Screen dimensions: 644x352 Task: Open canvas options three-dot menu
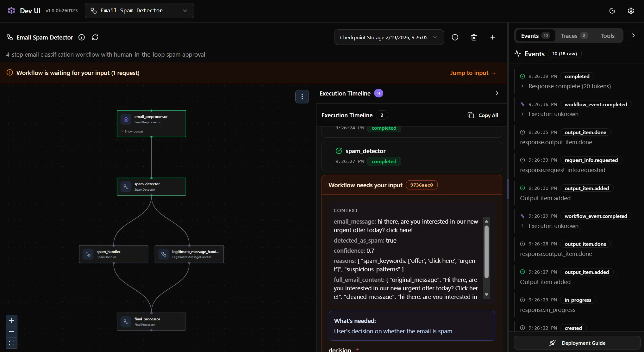(x=302, y=97)
